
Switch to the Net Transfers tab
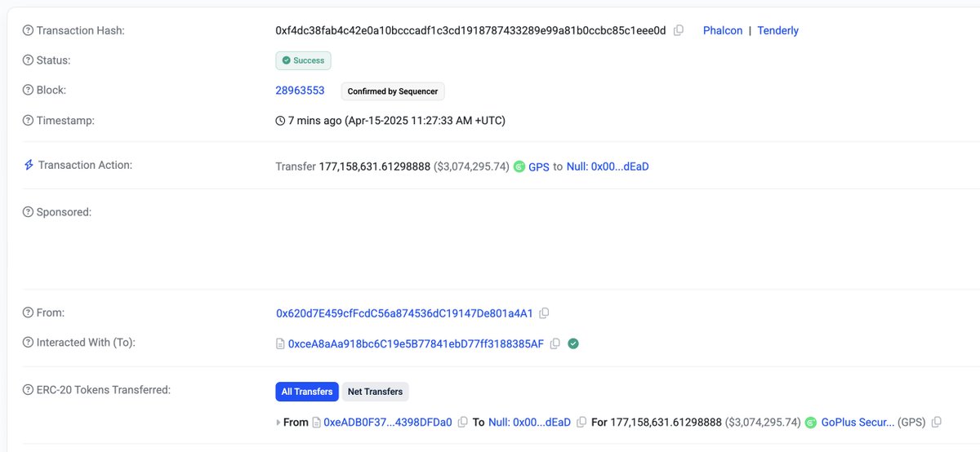pyautogui.click(x=375, y=392)
